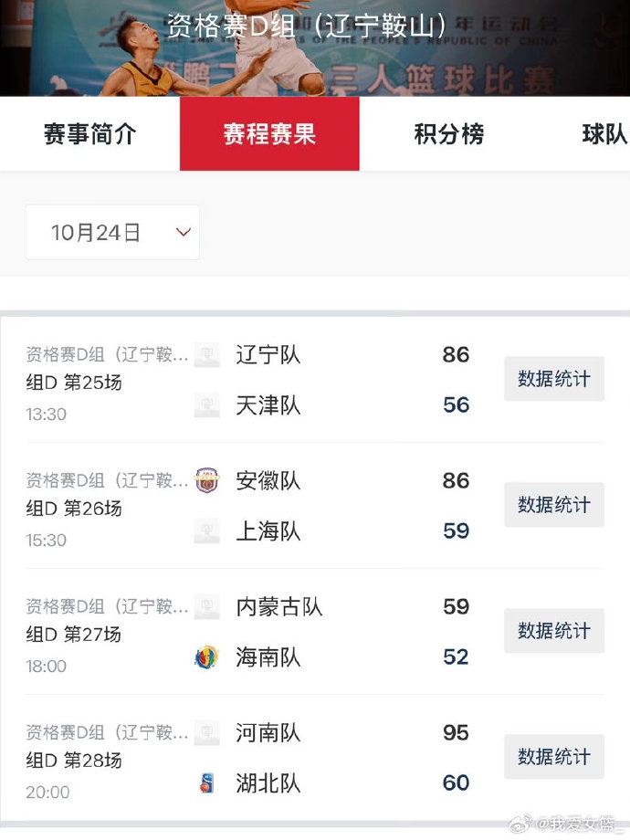Image resolution: width=630 pixels, height=840 pixels.
Task: Go to the 球队 tab
Action: (x=604, y=133)
